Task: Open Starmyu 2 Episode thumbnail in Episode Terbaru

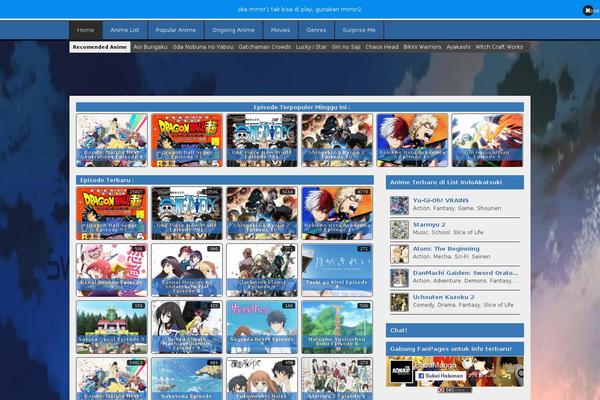Action: point(337,379)
